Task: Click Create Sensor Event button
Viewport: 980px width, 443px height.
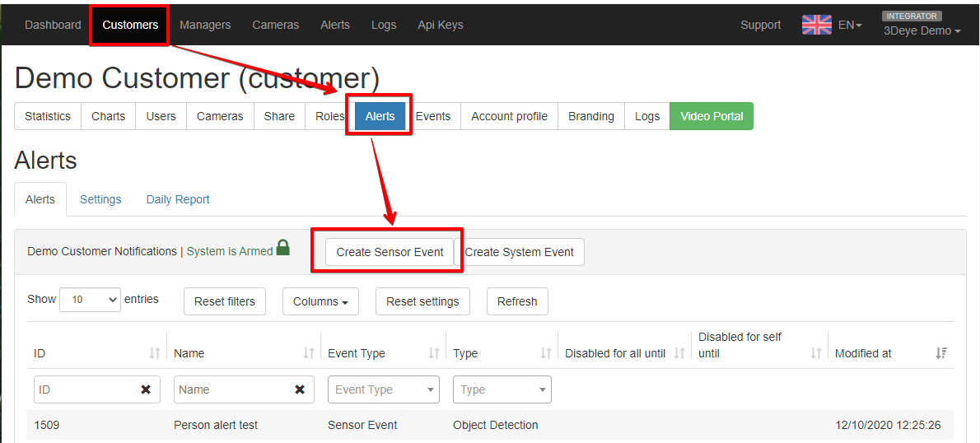Action: 390,252
